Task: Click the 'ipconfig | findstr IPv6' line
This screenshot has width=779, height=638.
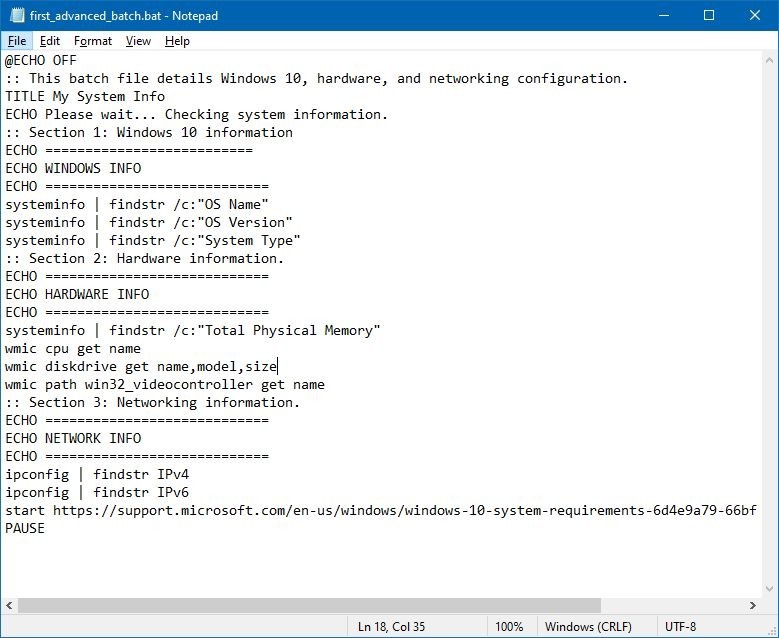Action: point(97,492)
